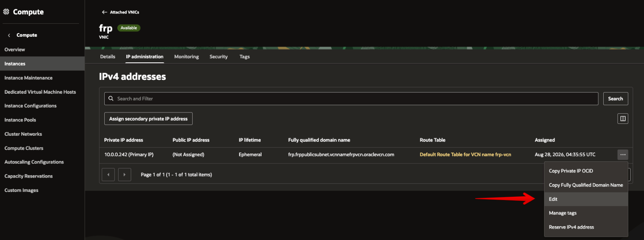This screenshot has width=644, height=240.
Task: Click the IP lifetime column header
Action: 250,140
